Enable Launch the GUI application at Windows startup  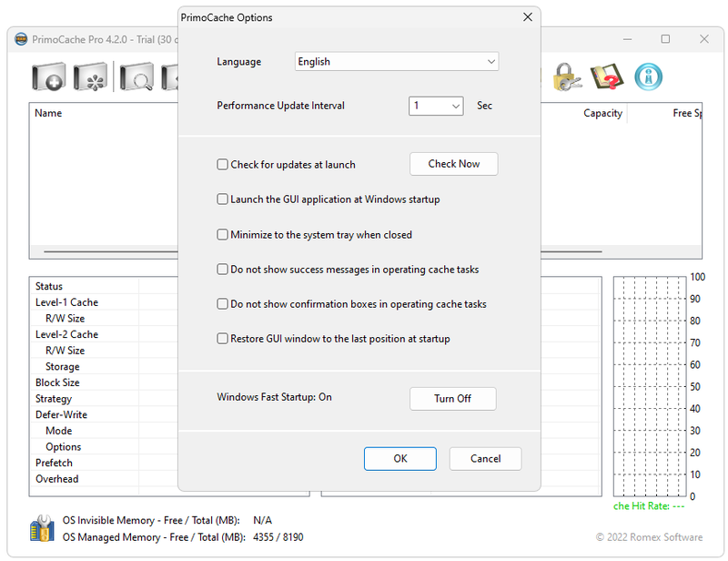click(x=222, y=199)
